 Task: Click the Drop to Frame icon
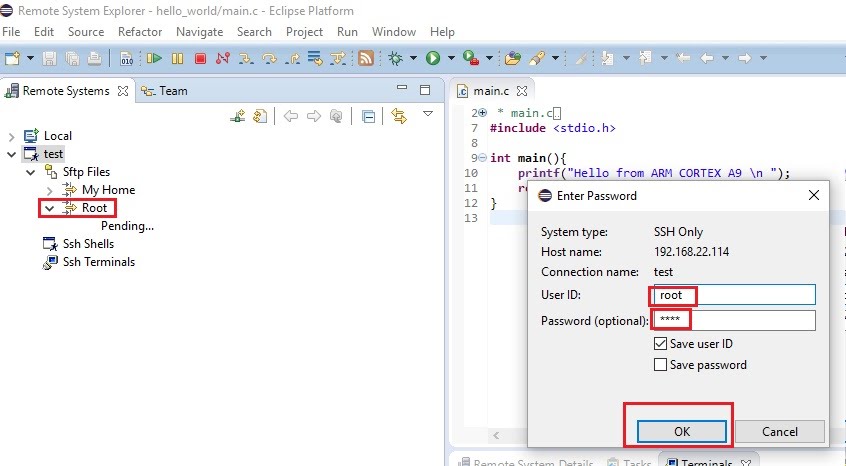pos(315,58)
